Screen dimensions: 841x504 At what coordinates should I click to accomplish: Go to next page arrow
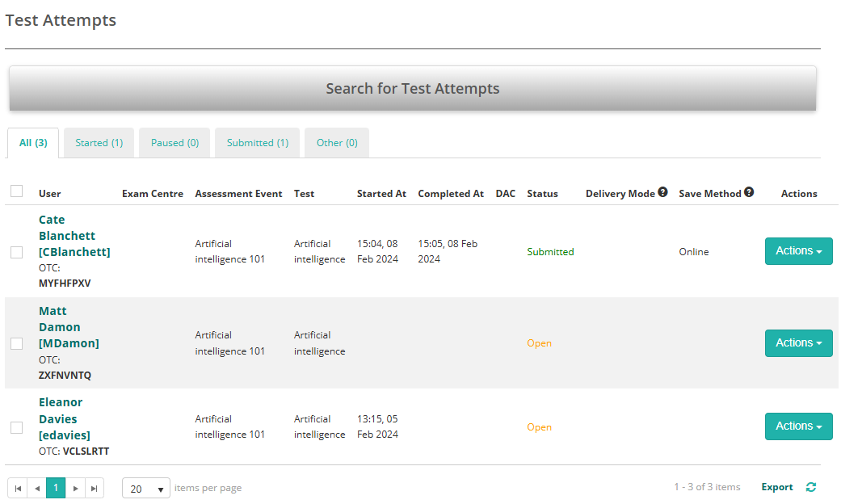pyautogui.click(x=75, y=488)
